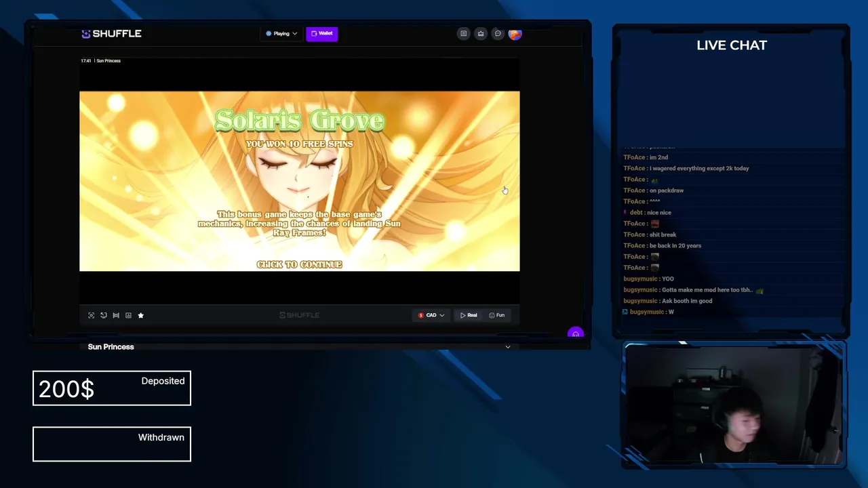
Task: Toggle fullscreen mode for the game
Action: pos(92,315)
